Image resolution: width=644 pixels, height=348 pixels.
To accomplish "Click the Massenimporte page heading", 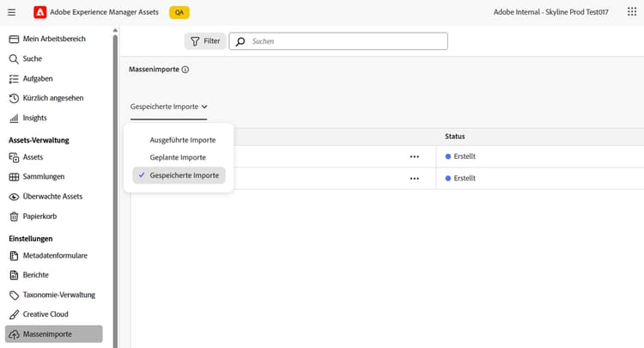I will [154, 70].
